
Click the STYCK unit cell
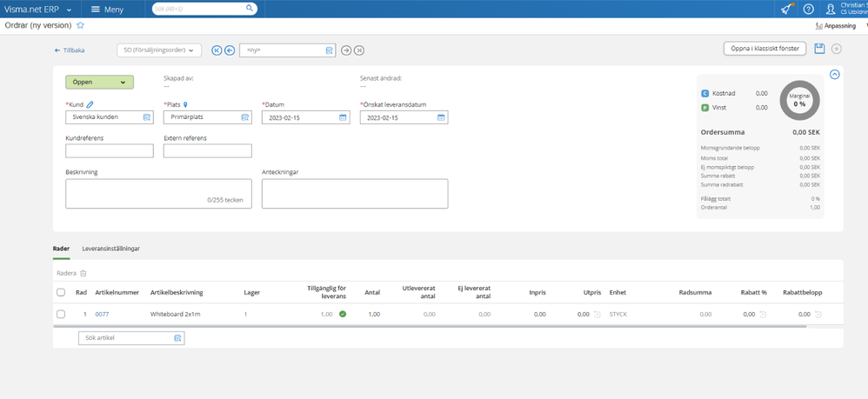click(618, 315)
